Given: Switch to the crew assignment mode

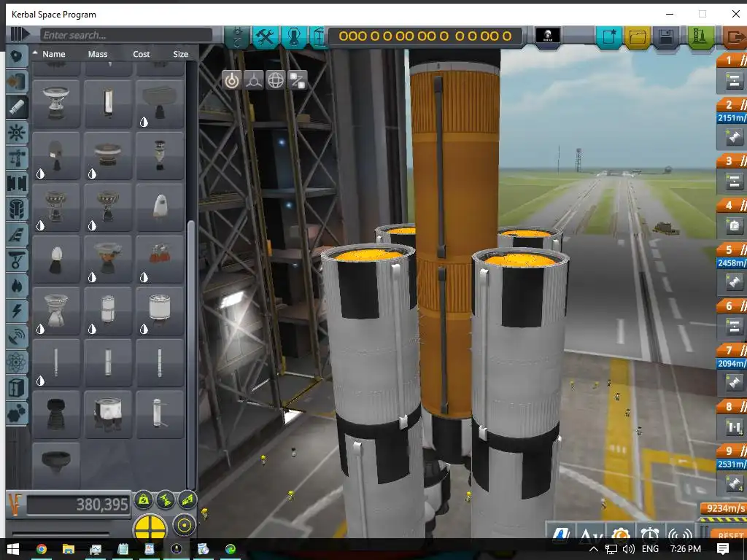Looking at the screenshot, I should coord(294,36).
